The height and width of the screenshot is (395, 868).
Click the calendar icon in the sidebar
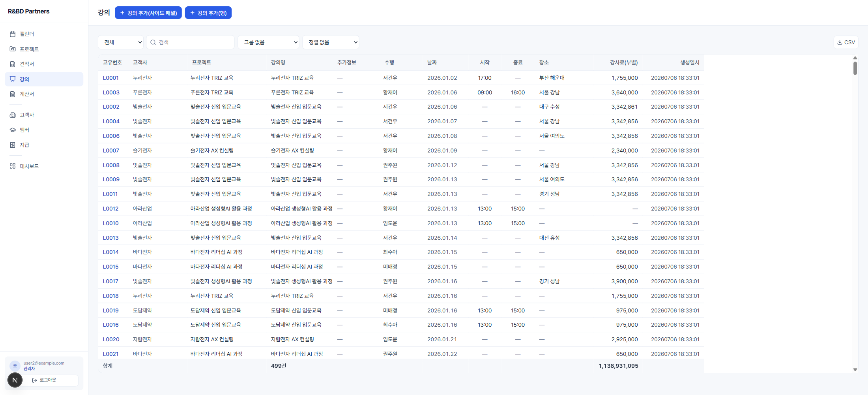pos(13,34)
